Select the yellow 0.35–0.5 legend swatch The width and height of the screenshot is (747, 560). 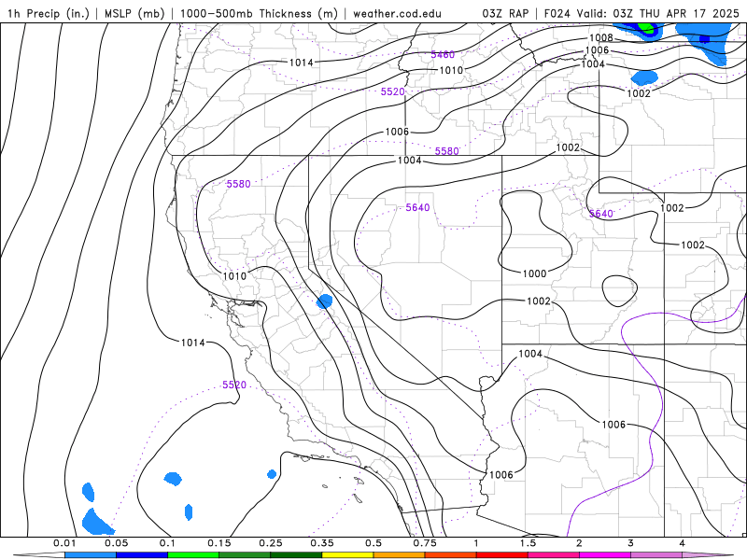coord(347,555)
